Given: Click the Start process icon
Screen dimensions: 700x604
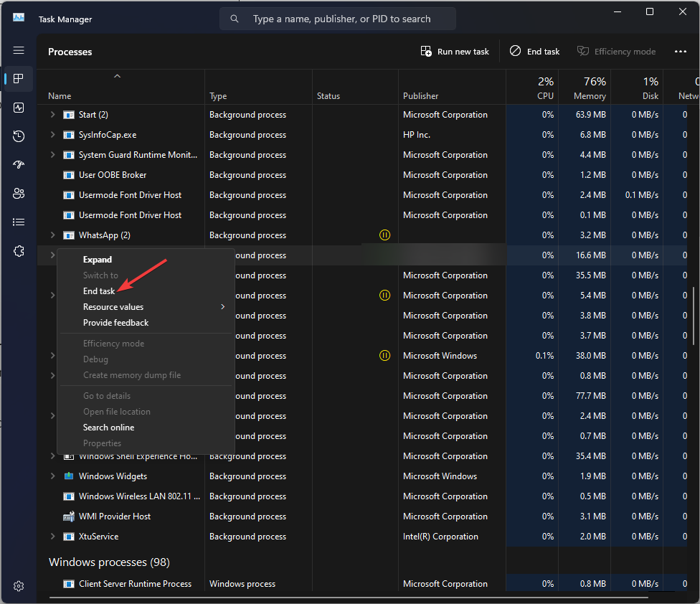Looking at the screenshot, I should point(69,115).
